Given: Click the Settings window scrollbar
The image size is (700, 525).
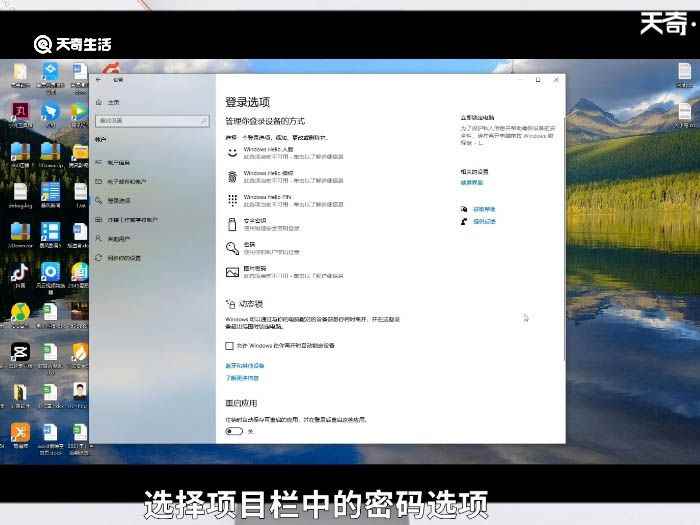Looking at the screenshot, I should pyautogui.click(x=564, y=237).
